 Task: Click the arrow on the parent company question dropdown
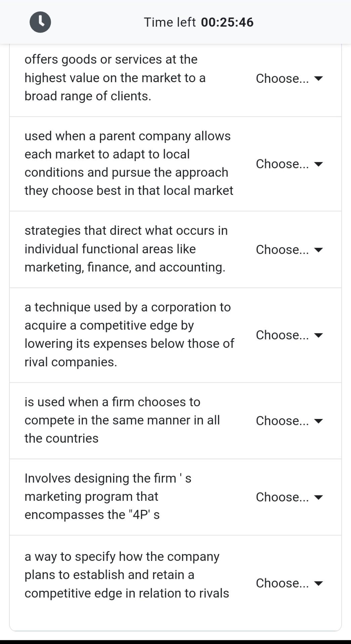point(318,164)
